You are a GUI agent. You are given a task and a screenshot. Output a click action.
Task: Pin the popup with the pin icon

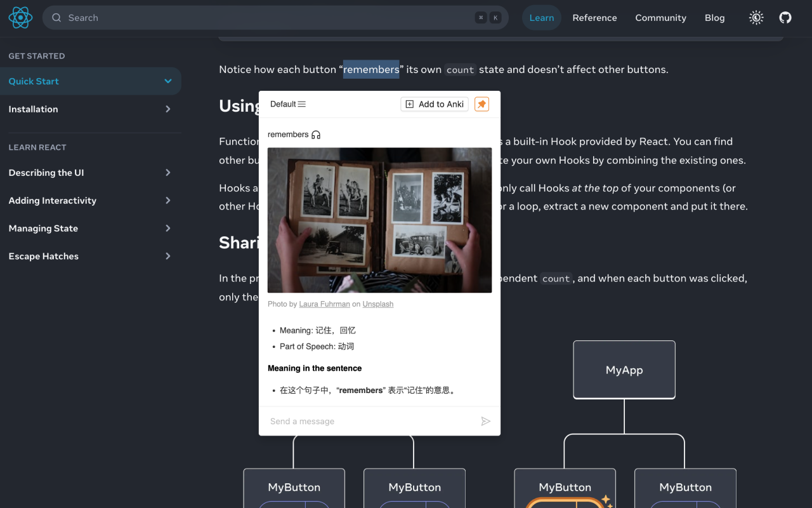pos(482,104)
